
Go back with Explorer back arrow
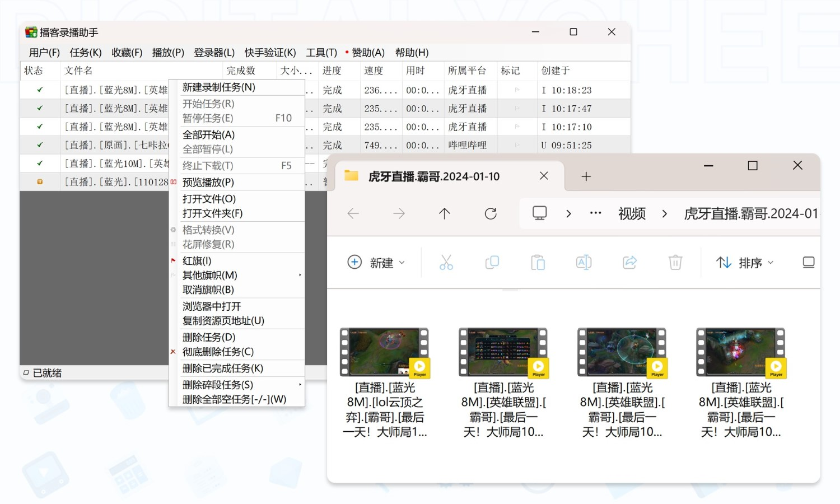point(353,213)
